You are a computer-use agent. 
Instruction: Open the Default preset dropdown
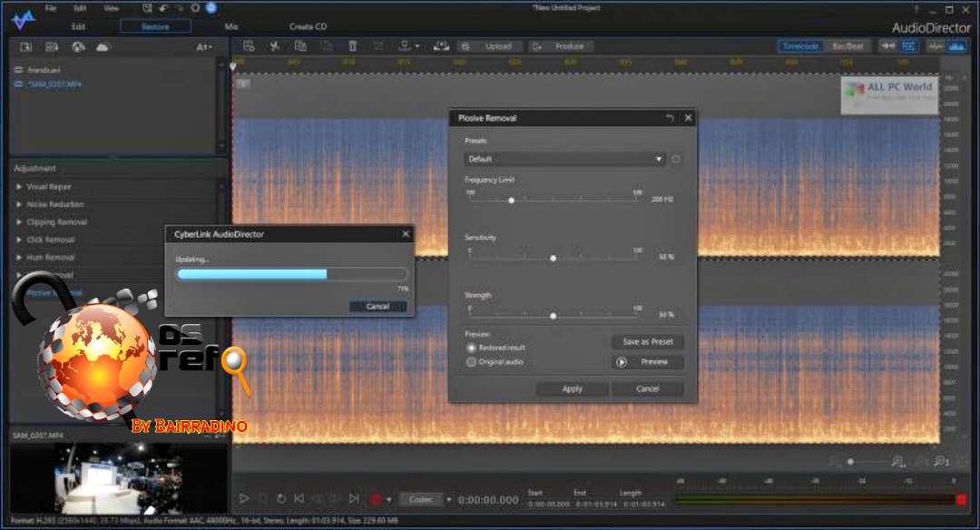pyautogui.click(x=564, y=160)
